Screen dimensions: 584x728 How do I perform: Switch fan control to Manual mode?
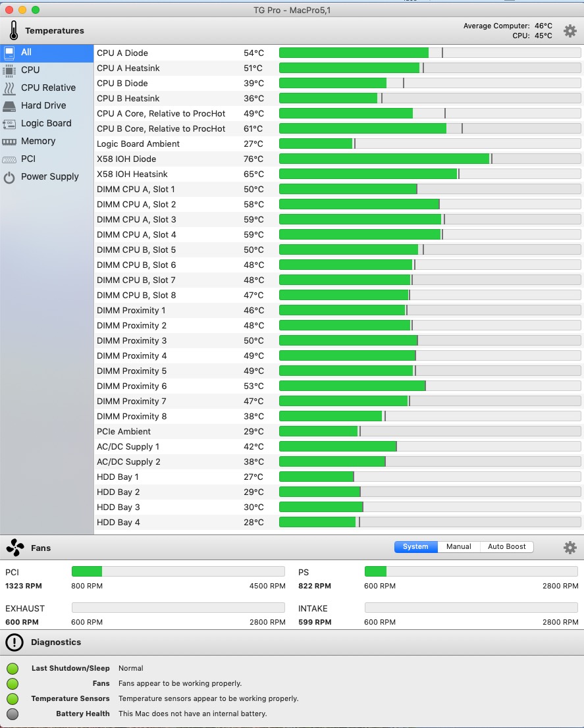(x=459, y=546)
